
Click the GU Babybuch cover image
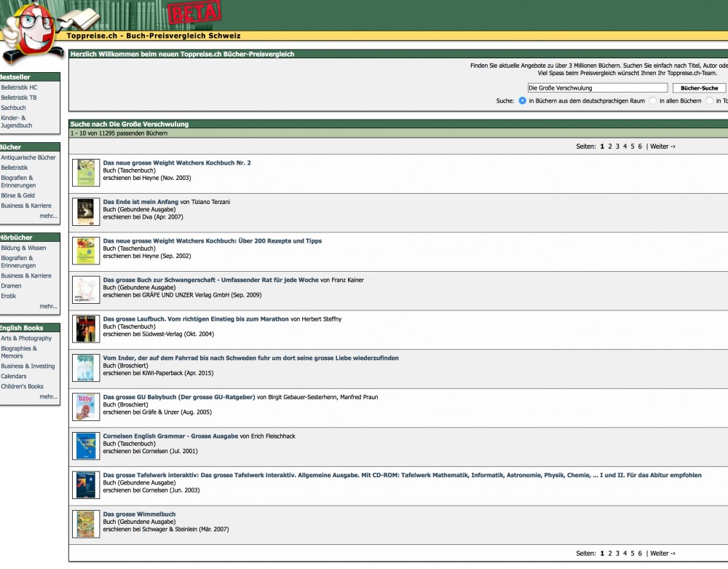click(x=86, y=407)
